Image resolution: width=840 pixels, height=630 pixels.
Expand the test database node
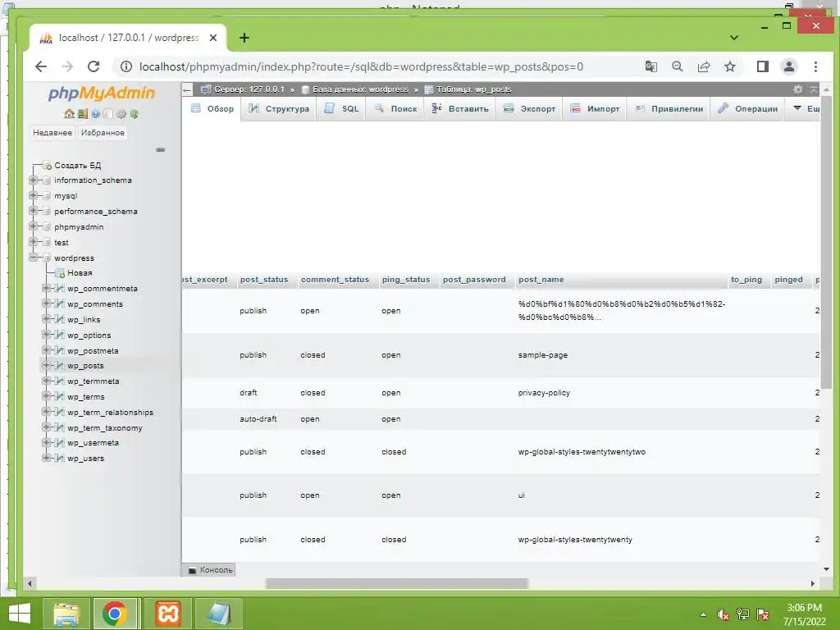tap(33, 242)
